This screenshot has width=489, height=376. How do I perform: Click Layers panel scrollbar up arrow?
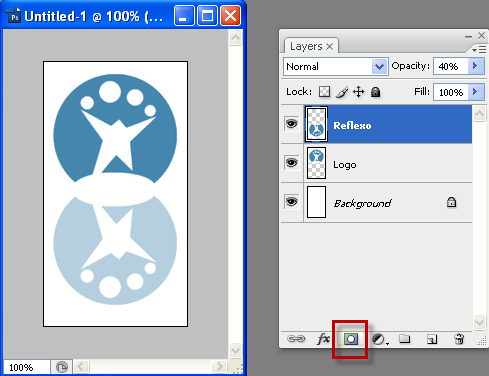(x=479, y=114)
